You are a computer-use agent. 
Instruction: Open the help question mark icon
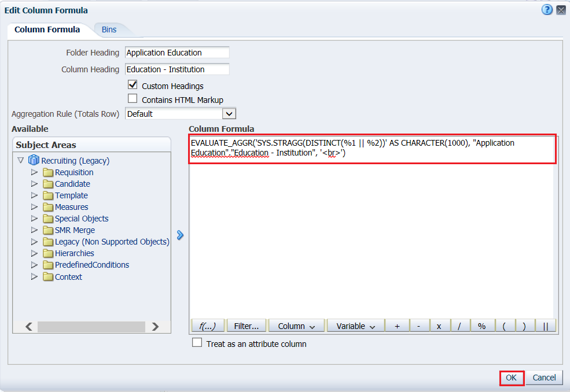pos(547,10)
